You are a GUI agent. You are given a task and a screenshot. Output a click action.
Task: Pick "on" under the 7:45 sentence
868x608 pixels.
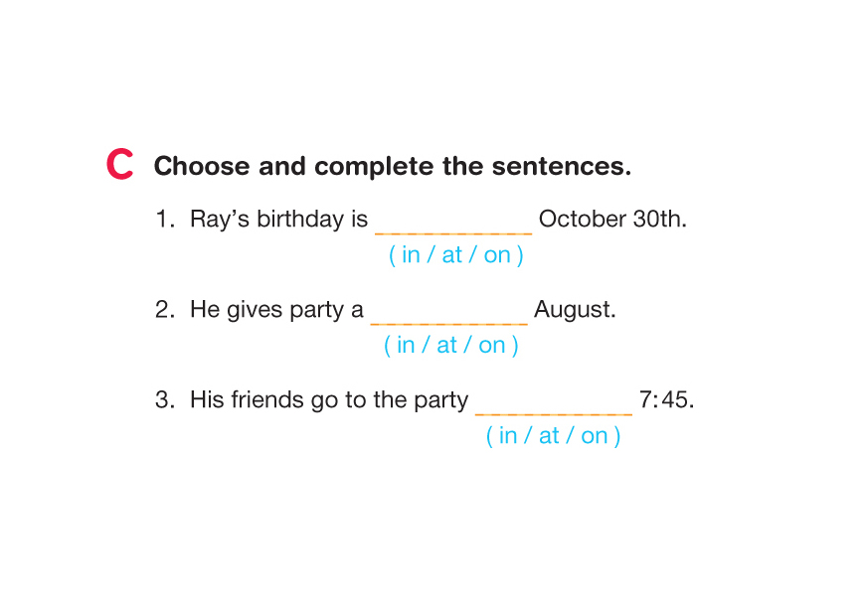tap(594, 436)
